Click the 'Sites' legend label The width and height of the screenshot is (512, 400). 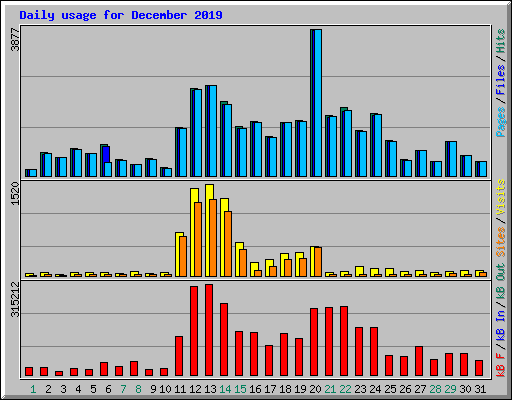(x=500, y=242)
